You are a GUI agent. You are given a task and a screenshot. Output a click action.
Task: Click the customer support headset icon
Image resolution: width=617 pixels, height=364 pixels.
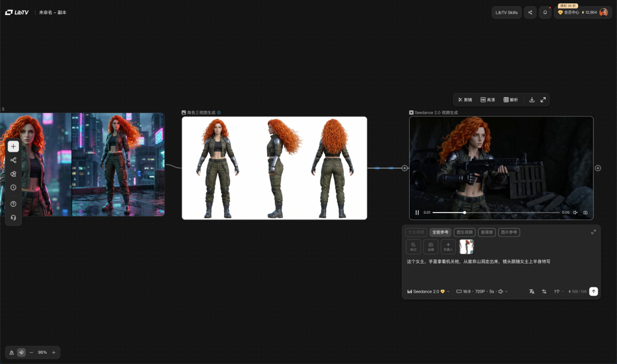pos(13,218)
